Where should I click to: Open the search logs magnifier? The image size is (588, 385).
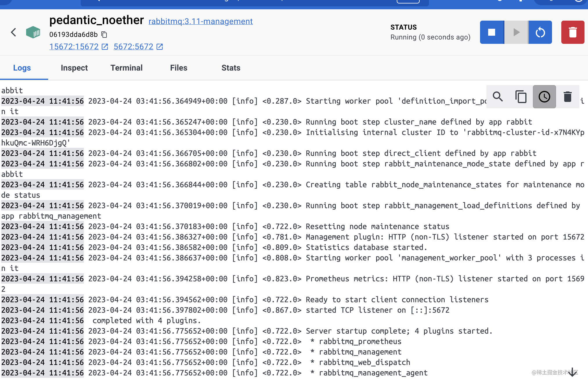click(x=498, y=97)
